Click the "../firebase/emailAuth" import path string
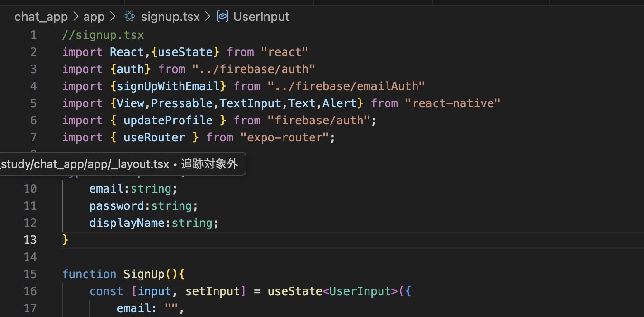This screenshot has height=317, width=644. (346, 86)
